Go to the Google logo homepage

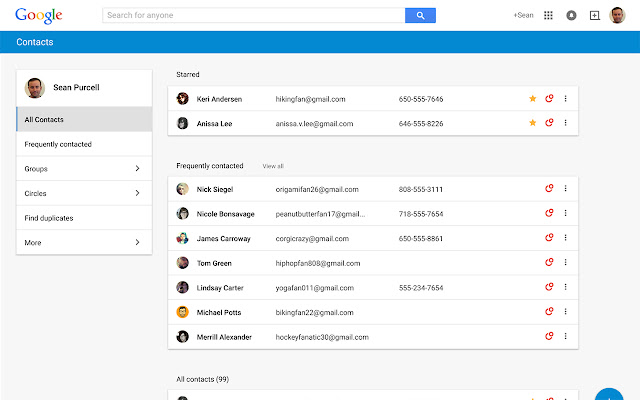click(39, 16)
